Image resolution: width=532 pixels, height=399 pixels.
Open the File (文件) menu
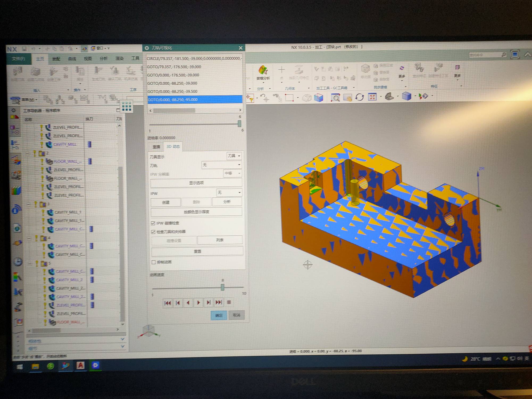pyautogui.click(x=18, y=59)
